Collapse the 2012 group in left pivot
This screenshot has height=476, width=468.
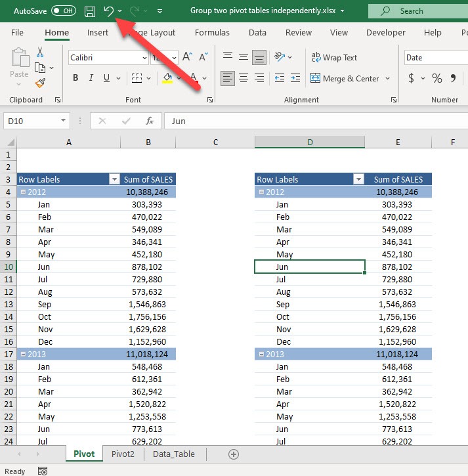tap(23, 192)
